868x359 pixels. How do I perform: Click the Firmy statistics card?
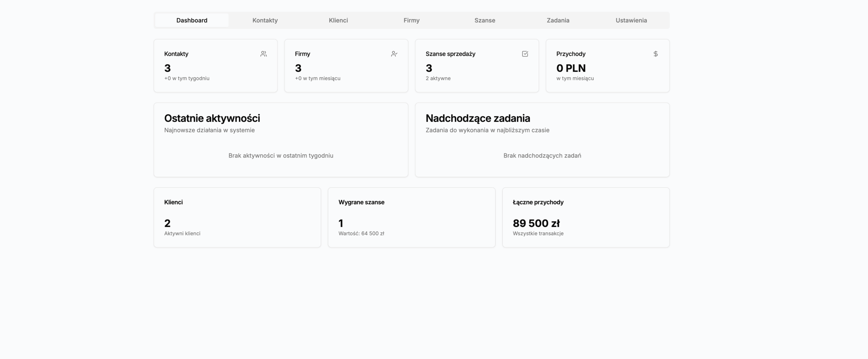(346, 65)
